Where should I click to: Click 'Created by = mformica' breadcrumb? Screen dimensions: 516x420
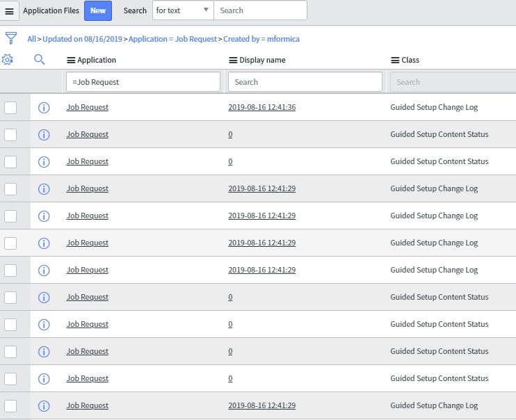261,39
